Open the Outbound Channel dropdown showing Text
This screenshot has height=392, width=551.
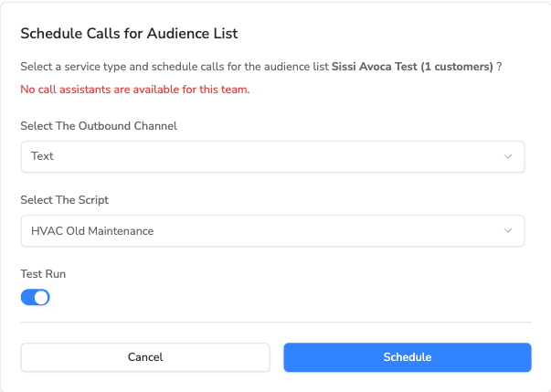[x=272, y=156]
